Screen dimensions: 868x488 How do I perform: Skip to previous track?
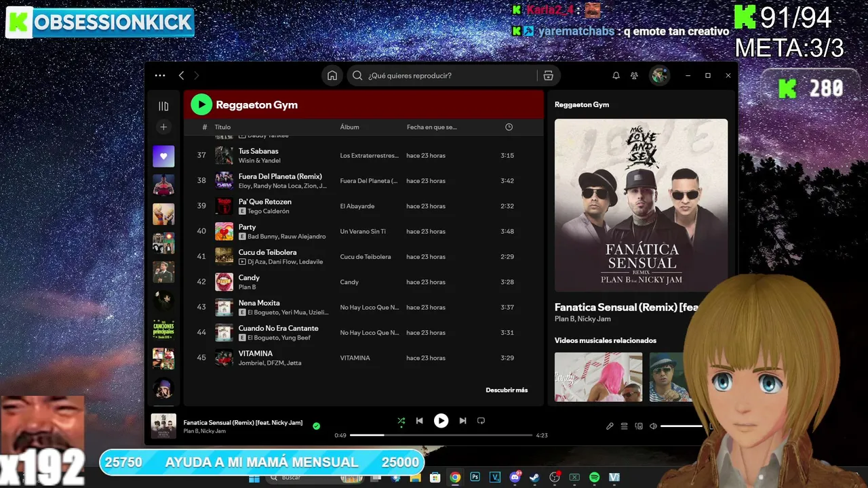419,421
